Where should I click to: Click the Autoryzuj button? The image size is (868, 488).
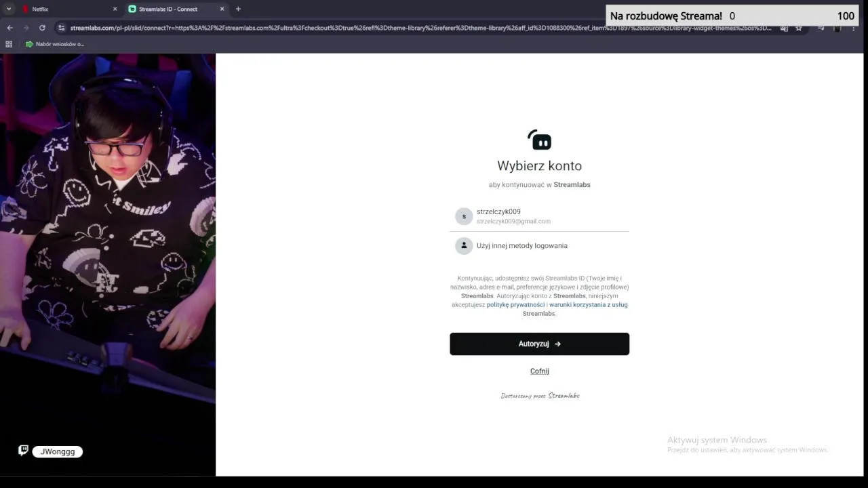pyautogui.click(x=539, y=344)
